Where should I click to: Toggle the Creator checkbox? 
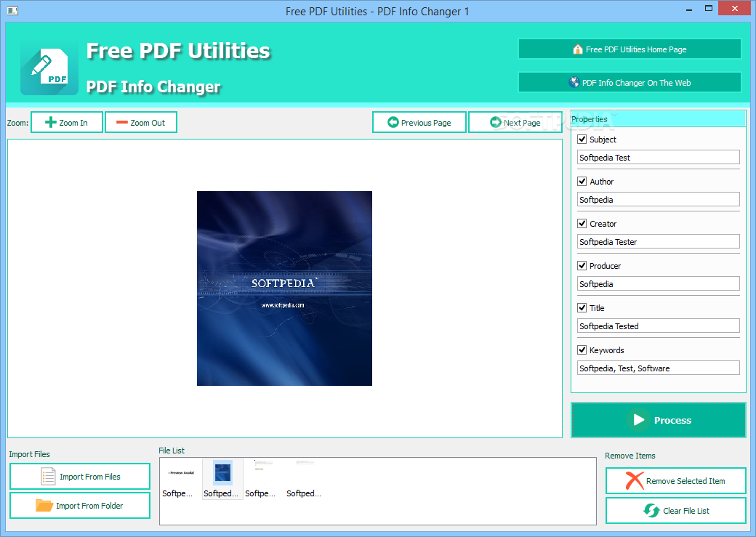[582, 224]
